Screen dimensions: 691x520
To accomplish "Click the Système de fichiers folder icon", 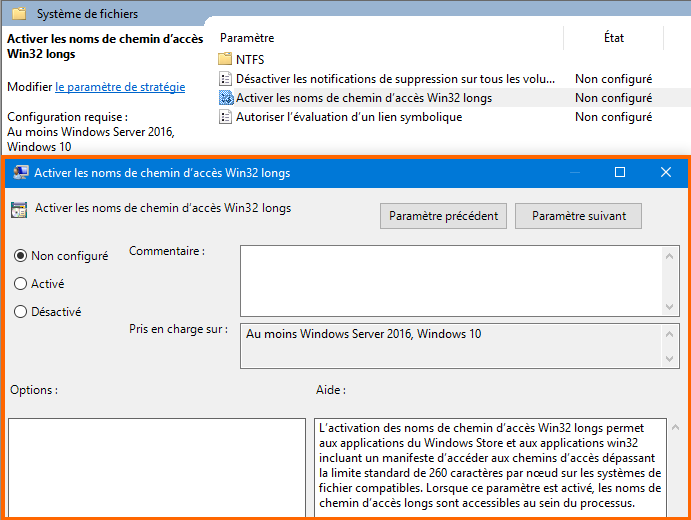I will 19,14.
